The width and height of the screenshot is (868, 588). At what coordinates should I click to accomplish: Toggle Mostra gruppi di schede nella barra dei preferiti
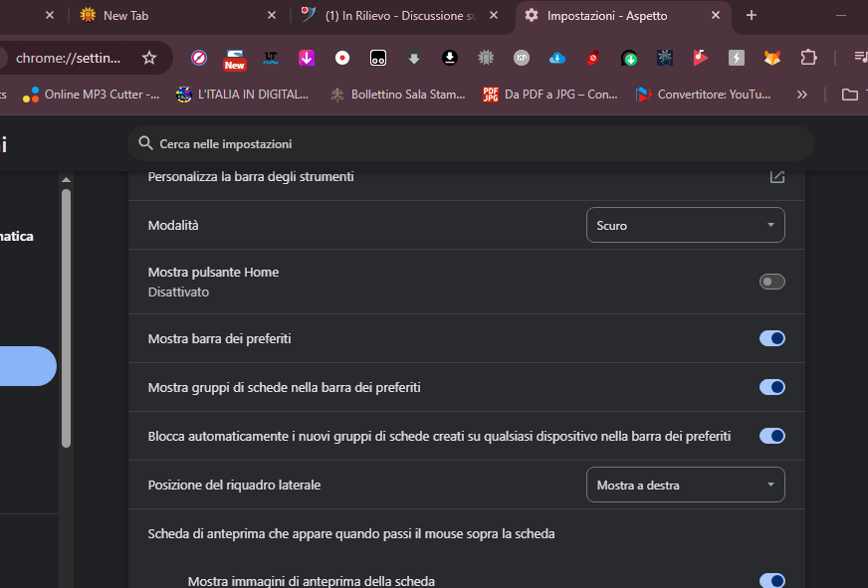coord(772,387)
